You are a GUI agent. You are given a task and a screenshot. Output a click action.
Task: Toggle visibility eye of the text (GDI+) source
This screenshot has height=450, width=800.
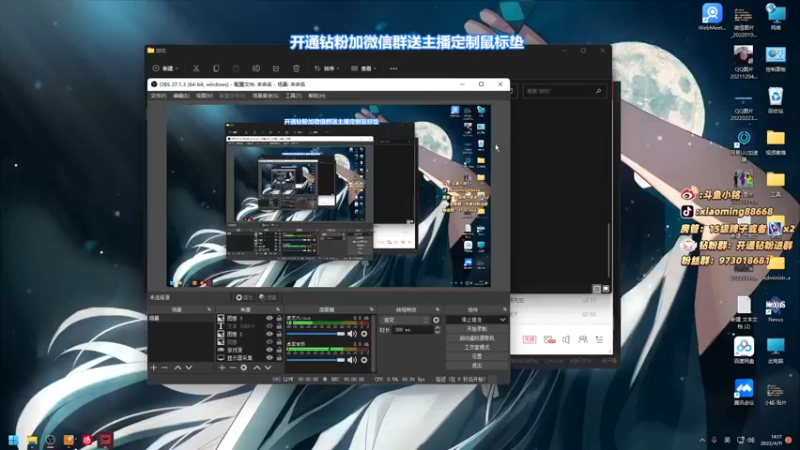(x=269, y=326)
